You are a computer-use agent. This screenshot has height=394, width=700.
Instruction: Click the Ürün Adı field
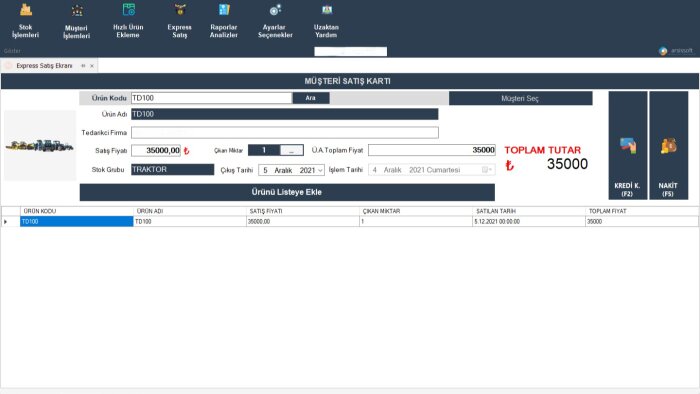(x=284, y=114)
